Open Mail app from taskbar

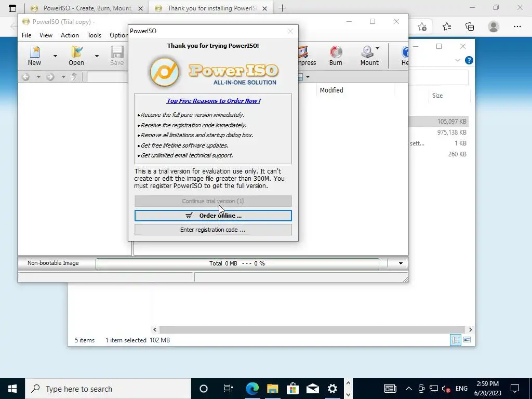pyautogui.click(x=312, y=389)
